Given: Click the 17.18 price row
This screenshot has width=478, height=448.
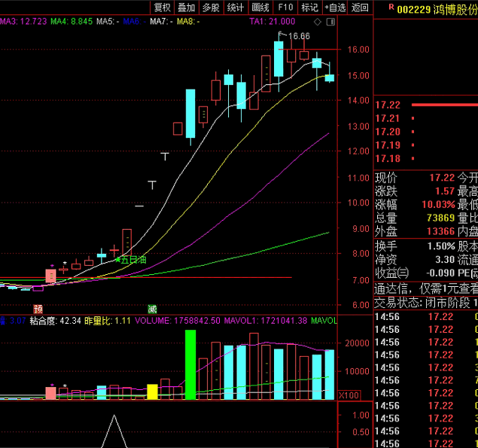Looking at the screenshot, I should [x=426, y=159].
